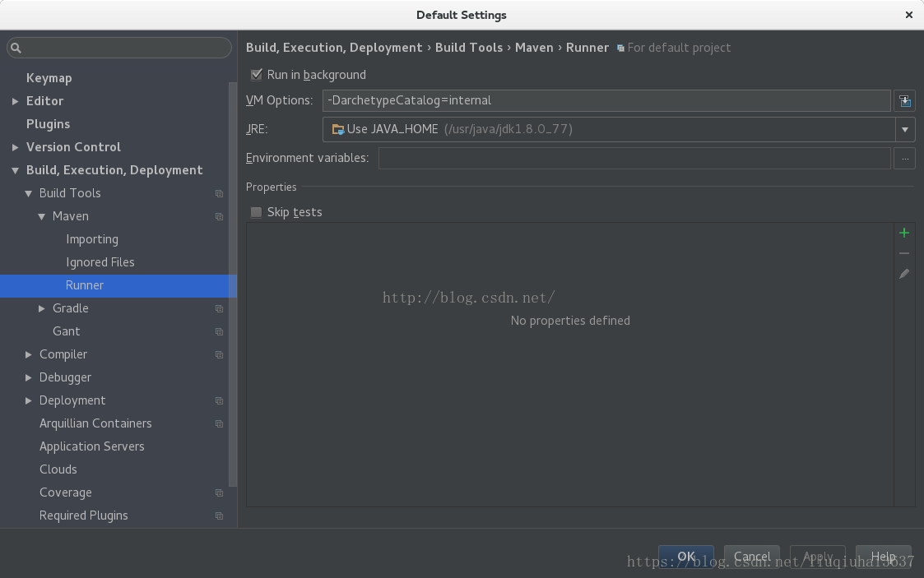Enable the Skip tests checkbox

(x=257, y=212)
